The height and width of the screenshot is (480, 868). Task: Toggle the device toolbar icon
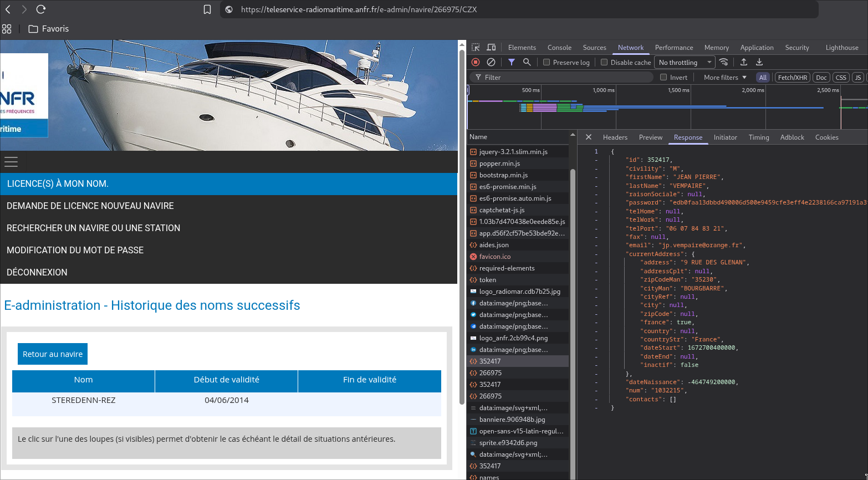point(491,48)
